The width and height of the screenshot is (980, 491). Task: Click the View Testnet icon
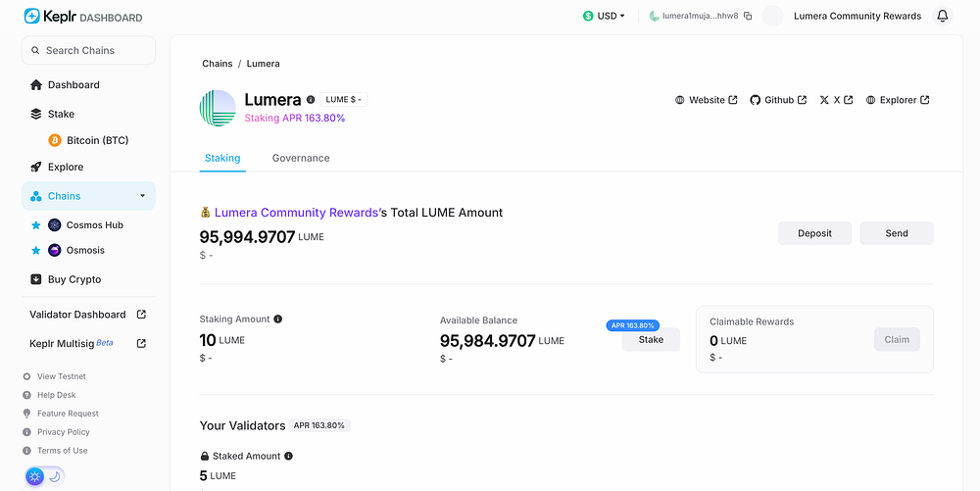coord(26,376)
